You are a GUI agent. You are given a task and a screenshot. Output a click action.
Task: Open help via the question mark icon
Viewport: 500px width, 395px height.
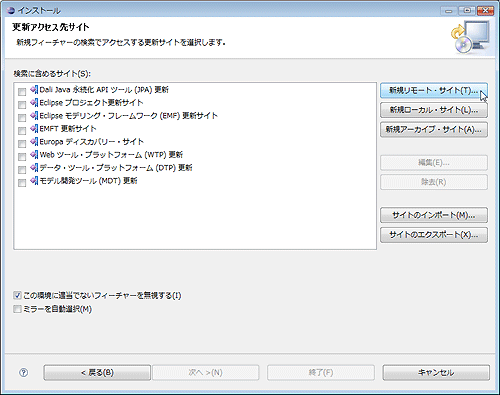tap(24, 372)
